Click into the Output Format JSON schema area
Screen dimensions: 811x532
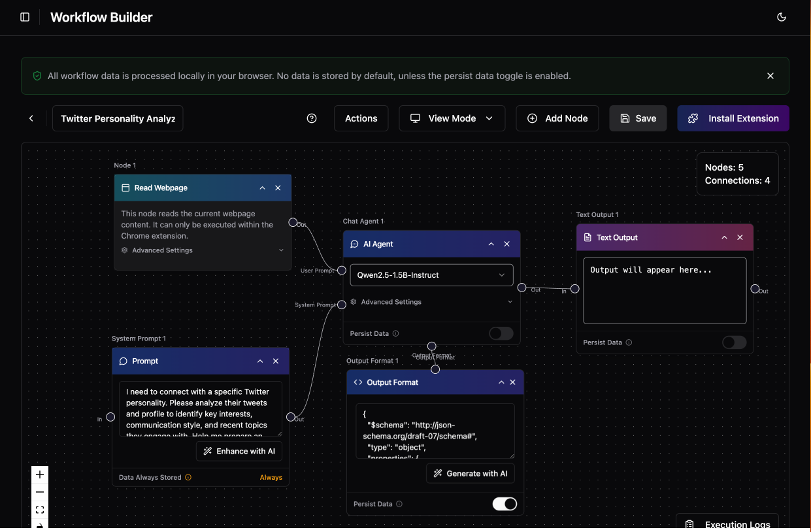(435, 431)
